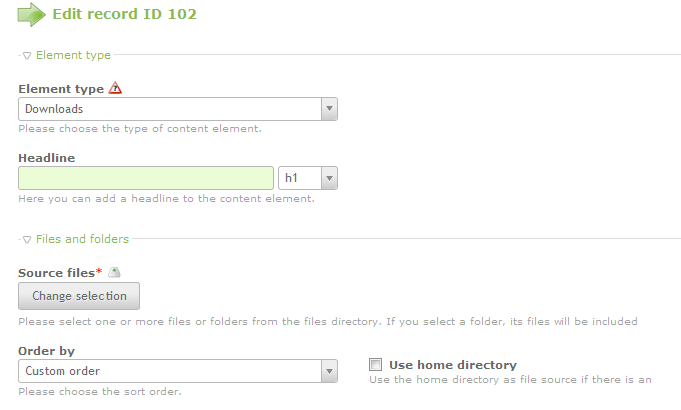Click the Order by field label
This screenshot has width=681, height=410.
click(x=46, y=351)
